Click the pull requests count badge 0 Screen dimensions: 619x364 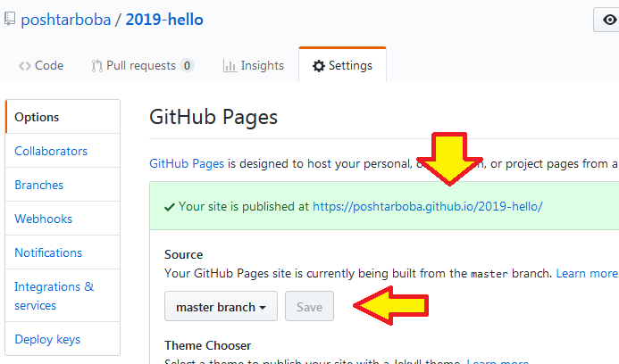coord(187,65)
